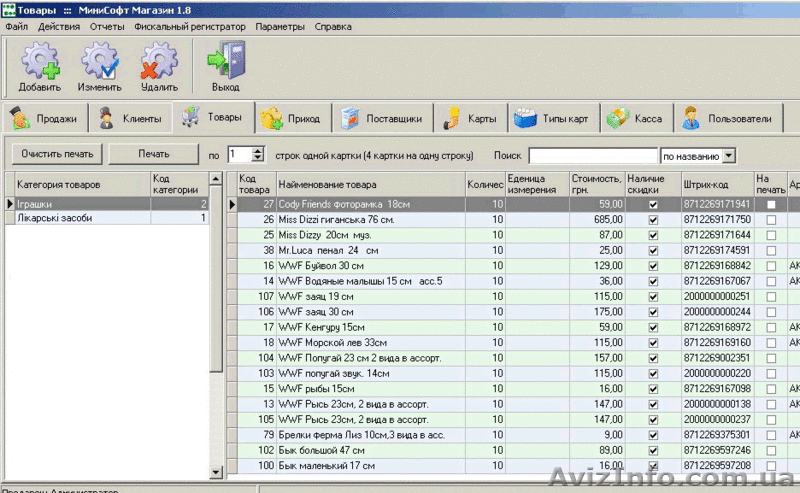Toggle discount checkbox for Cody Friends фоторамка
The image size is (800, 493).
pos(653,204)
